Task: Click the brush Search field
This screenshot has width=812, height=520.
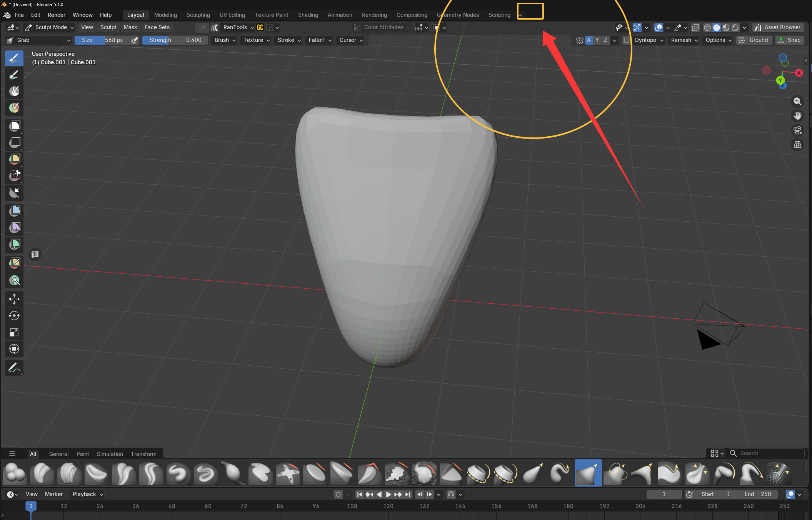Action: pyautogui.click(x=767, y=453)
